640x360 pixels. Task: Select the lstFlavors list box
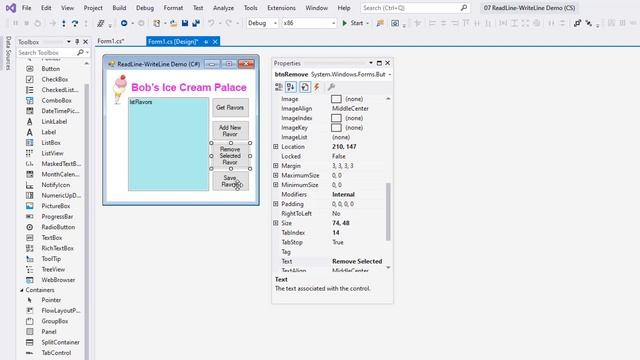[x=168, y=144]
